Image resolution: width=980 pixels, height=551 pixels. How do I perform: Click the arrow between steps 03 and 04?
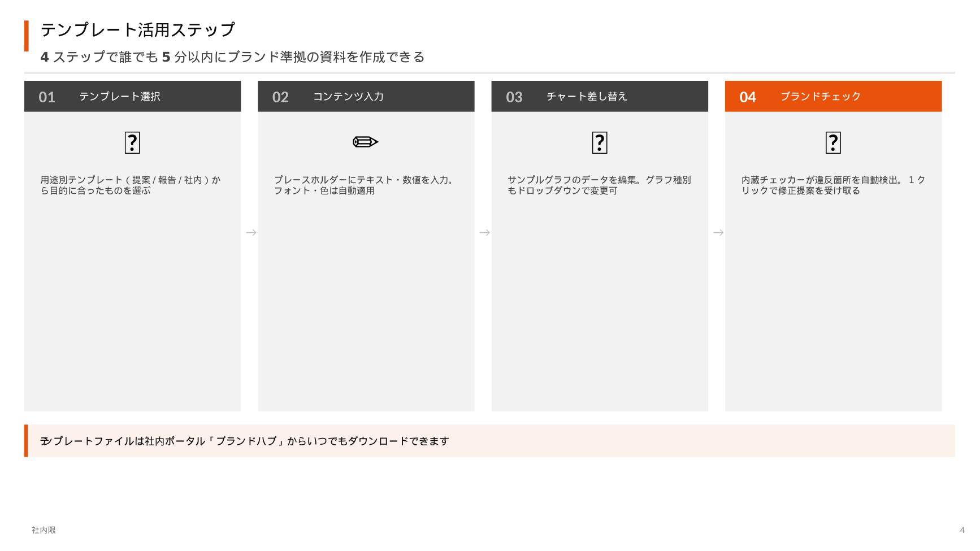click(718, 232)
